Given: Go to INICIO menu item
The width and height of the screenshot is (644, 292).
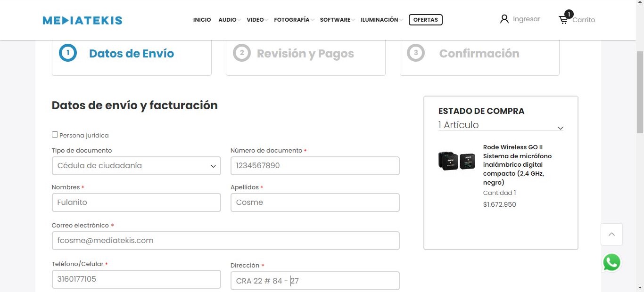Looking at the screenshot, I should click(x=202, y=20).
